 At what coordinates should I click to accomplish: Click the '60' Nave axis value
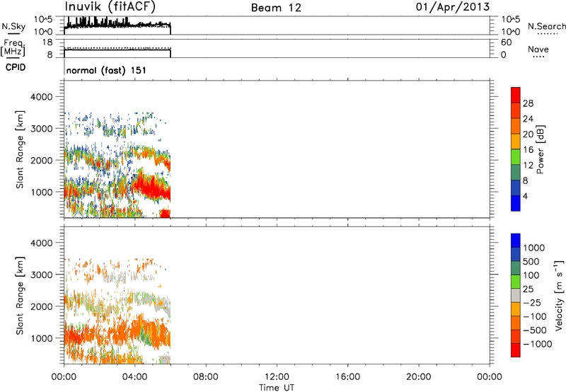tap(506, 42)
